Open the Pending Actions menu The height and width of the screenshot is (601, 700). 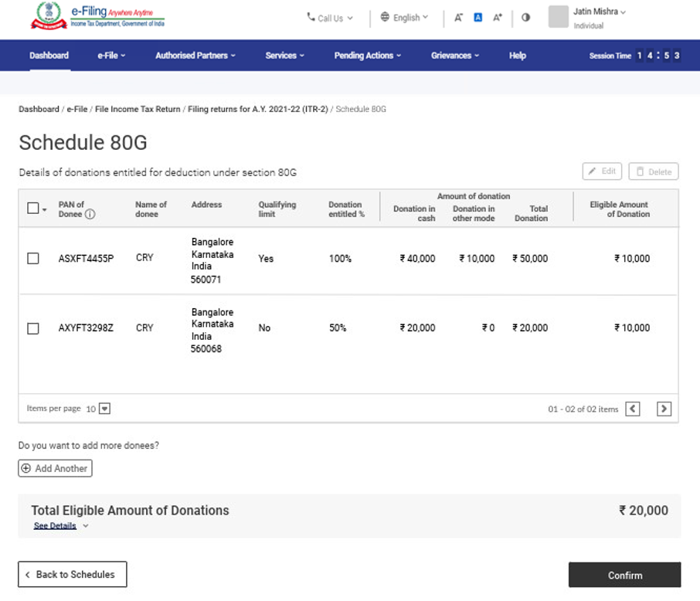(368, 56)
